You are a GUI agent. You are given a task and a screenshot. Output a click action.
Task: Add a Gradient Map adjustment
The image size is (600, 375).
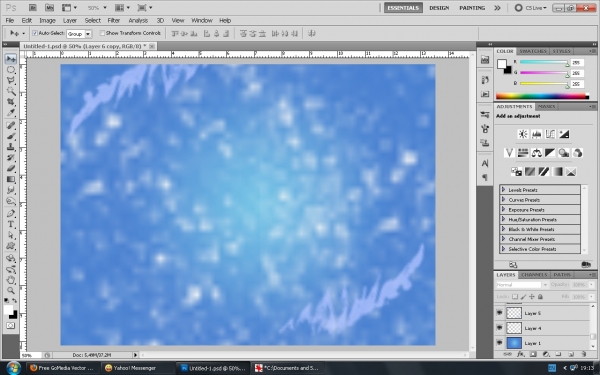pos(557,172)
